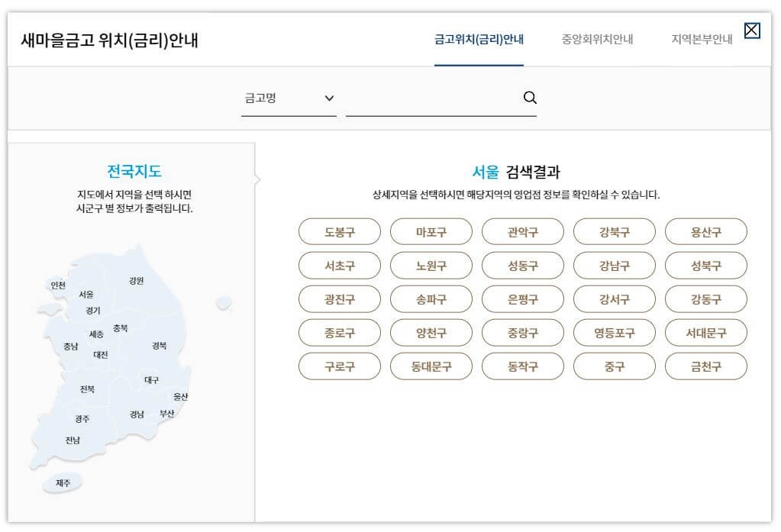
Task: Select the 금고위치(금리)안내 tab
Action: tap(479, 39)
